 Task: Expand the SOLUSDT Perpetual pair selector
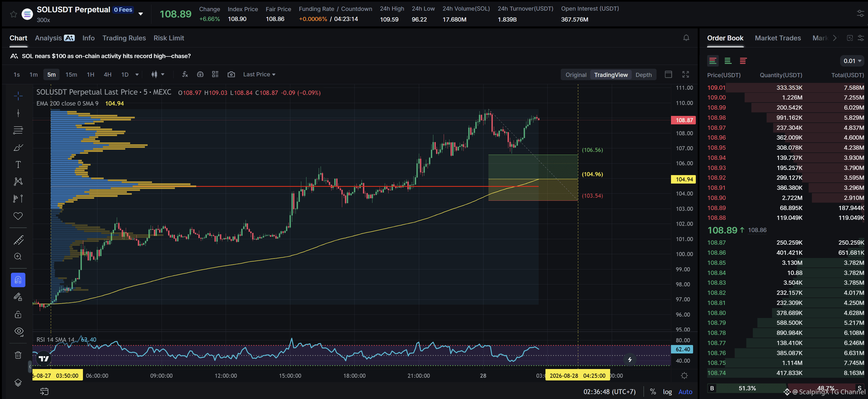pos(141,14)
